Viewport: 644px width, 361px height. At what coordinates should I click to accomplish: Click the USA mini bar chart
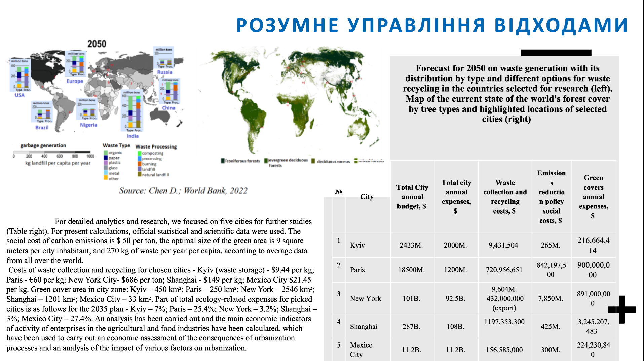20,75
